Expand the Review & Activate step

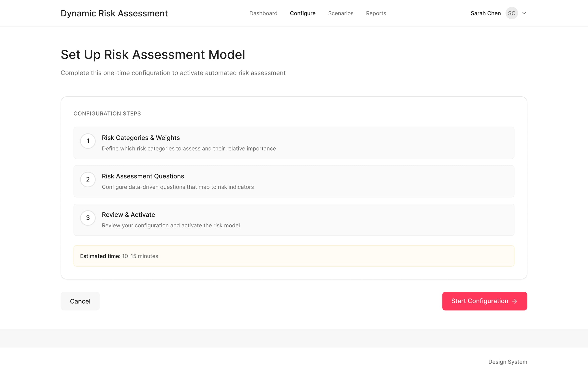coord(294,220)
